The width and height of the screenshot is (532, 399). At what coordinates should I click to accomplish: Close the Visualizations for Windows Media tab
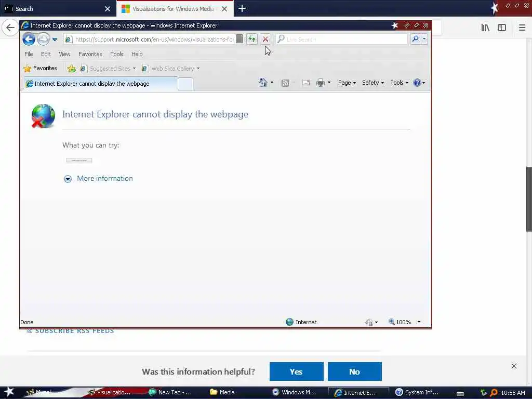pyautogui.click(x=224, y=9)
